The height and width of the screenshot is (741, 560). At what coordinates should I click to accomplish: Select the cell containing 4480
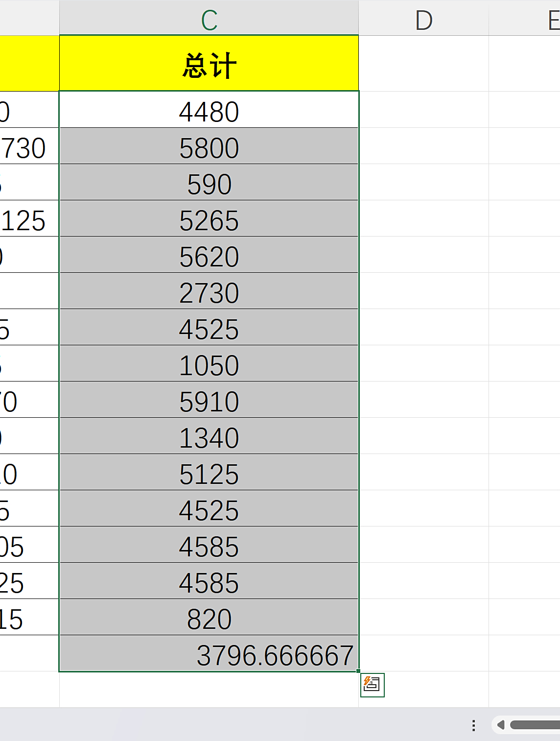[x=209, y=111]
